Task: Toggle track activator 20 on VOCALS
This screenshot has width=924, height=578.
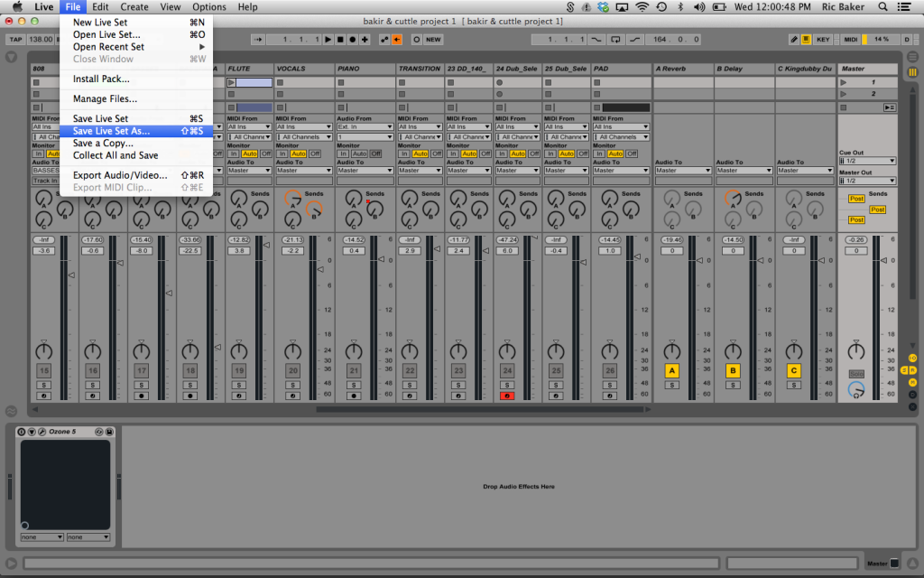Action: (293, 370)
